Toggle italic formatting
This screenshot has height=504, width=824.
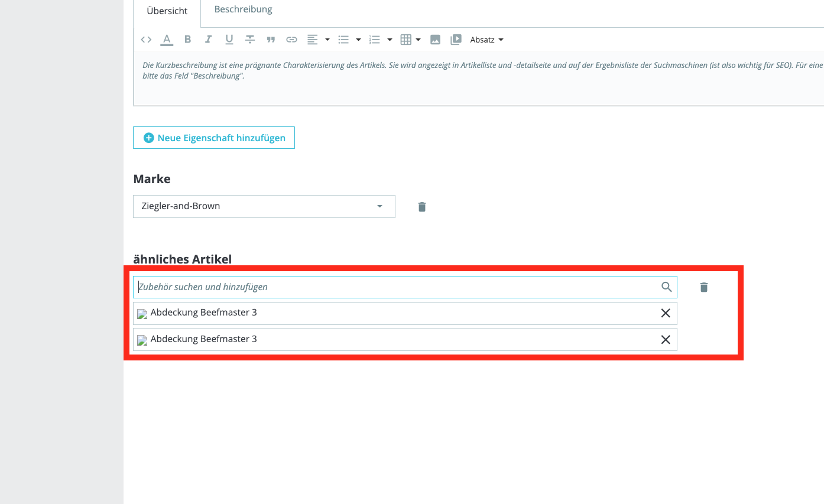(x=208, y=40)
